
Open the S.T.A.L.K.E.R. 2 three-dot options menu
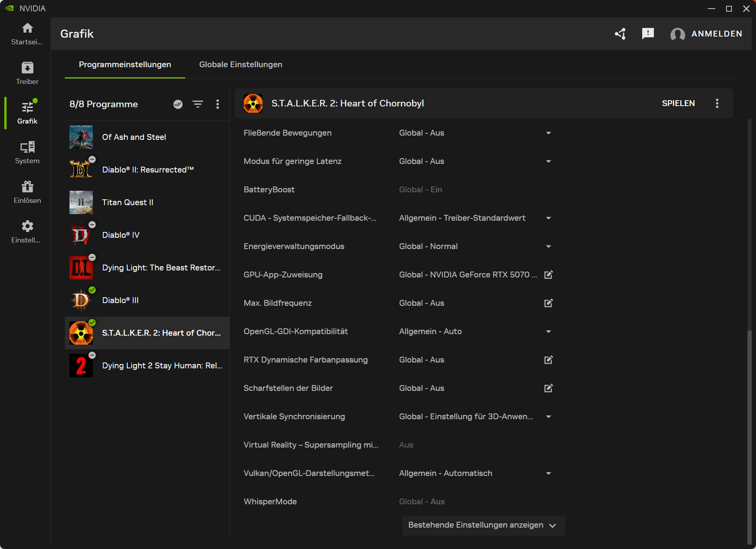[717, 103]
